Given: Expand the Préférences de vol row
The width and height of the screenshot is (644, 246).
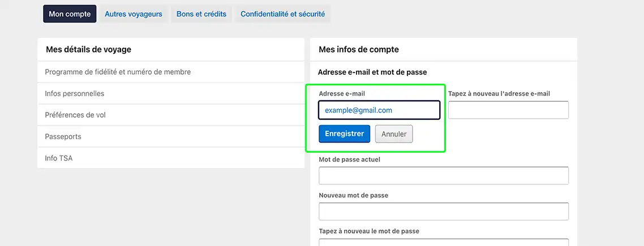Looking at the screenshot, I should pyautogui.click(x=171, y=115).
